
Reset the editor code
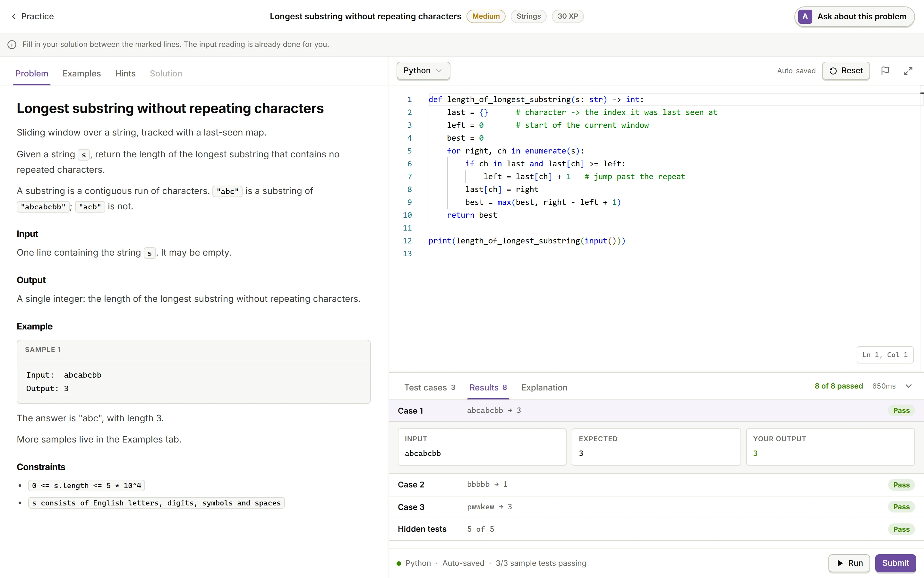(846, 71)
